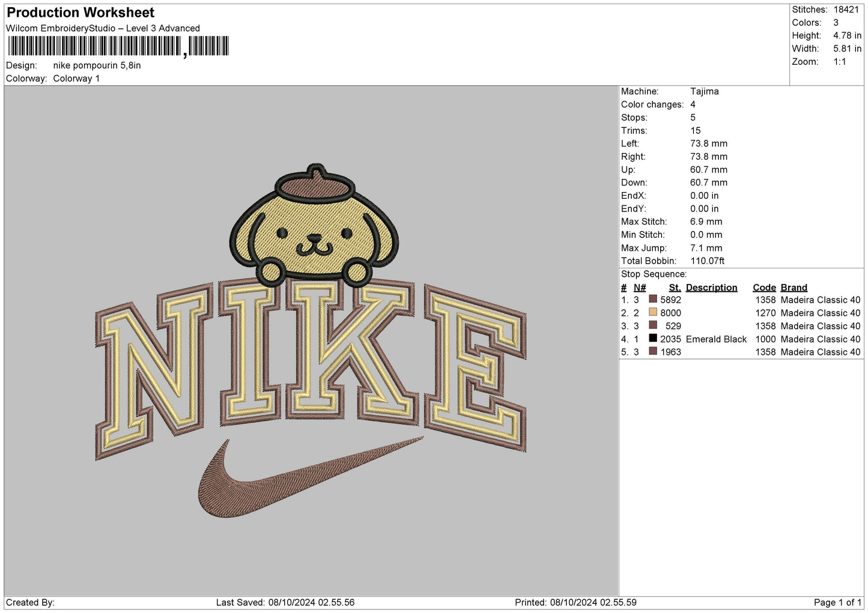Click code 1000 in stop row 4

(766, 339)
